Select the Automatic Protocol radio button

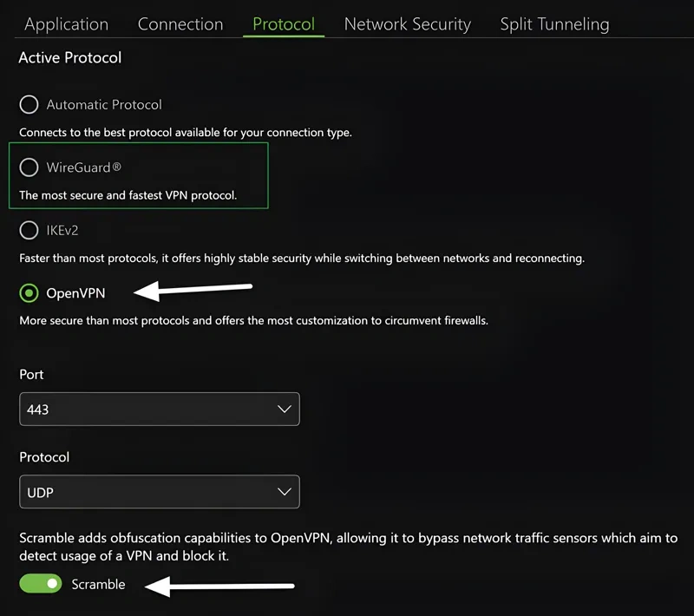[x=29, y=104]
